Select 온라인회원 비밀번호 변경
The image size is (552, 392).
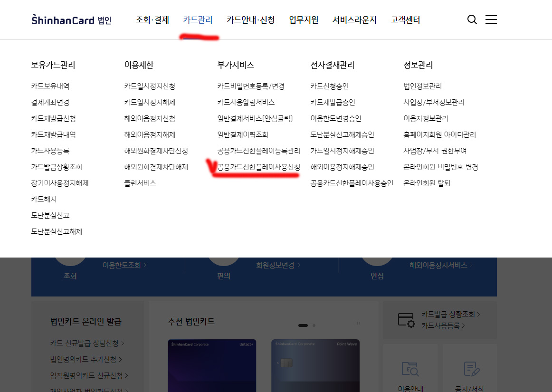click(x=441, y=167)
